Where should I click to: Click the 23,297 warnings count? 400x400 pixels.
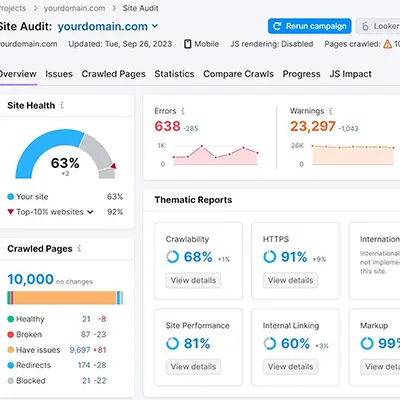pos(313,126)
